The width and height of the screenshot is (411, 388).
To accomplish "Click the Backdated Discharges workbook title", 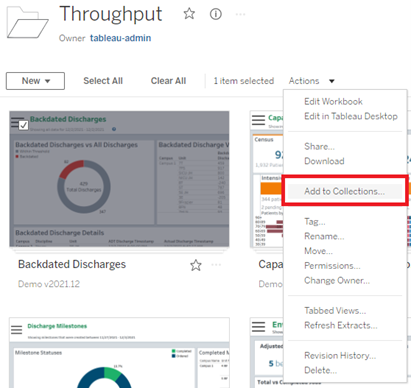I will tap(72, 264).
